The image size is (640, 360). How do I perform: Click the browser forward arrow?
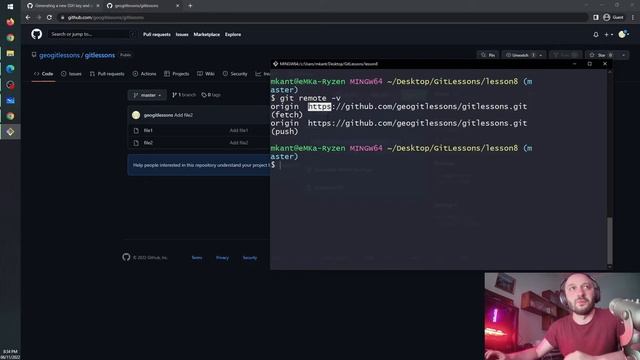coord(39,18)
